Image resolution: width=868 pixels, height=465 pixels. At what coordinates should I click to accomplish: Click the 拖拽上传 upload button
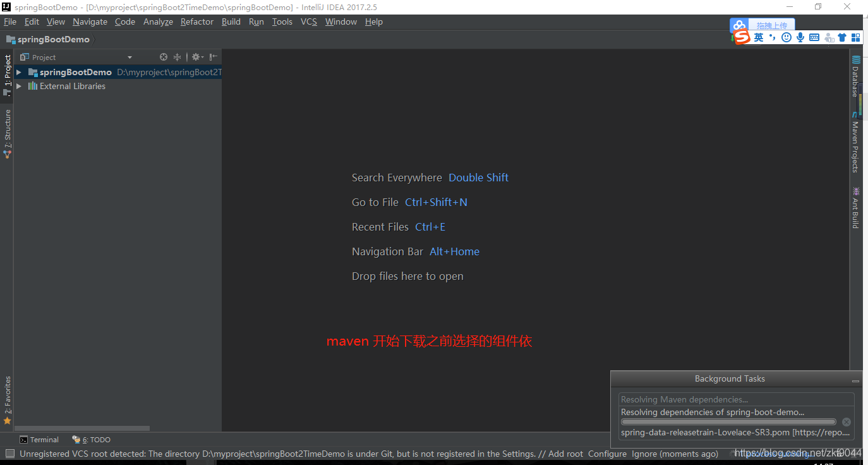point(772,25)
